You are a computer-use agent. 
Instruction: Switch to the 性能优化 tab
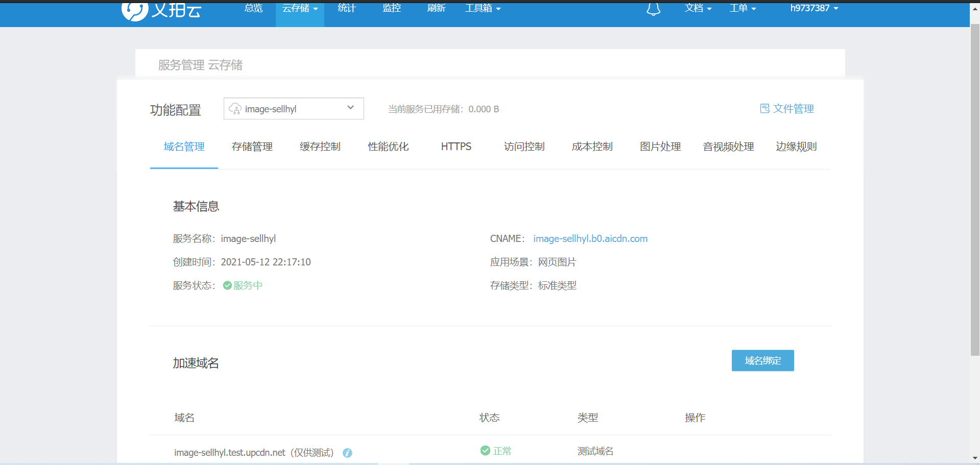click(388, 147)
